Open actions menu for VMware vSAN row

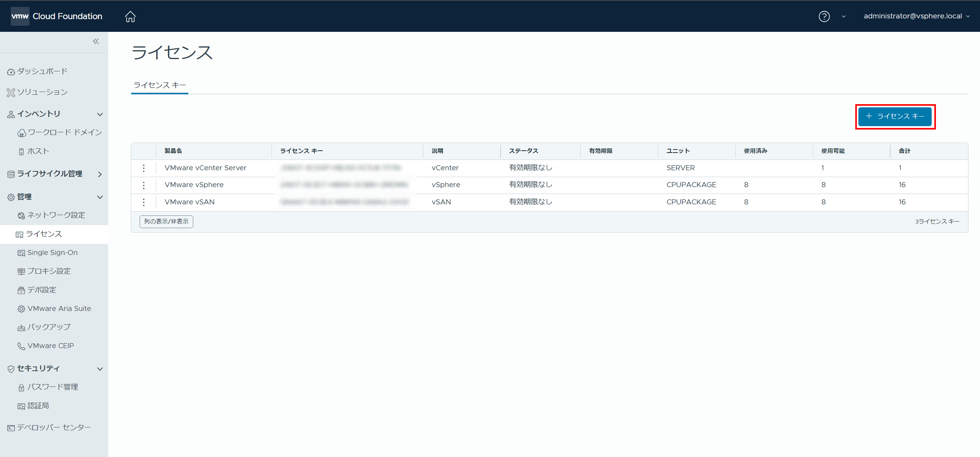pos(143,202)
